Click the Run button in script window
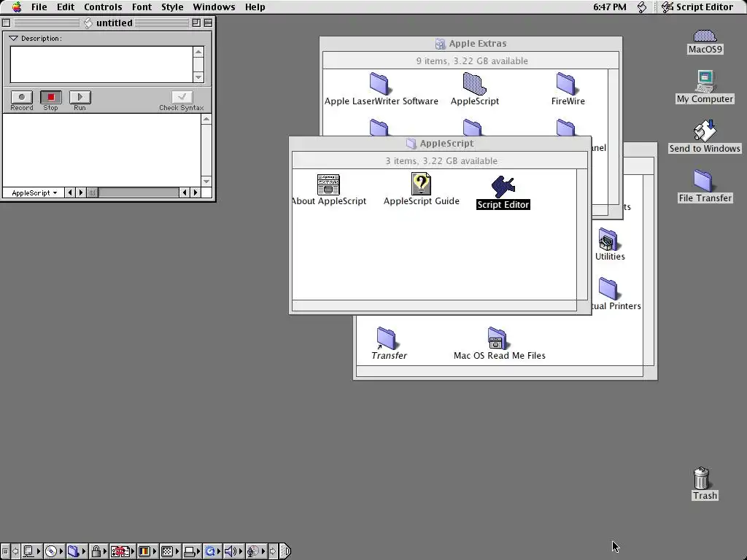 (x=80, y=97)
